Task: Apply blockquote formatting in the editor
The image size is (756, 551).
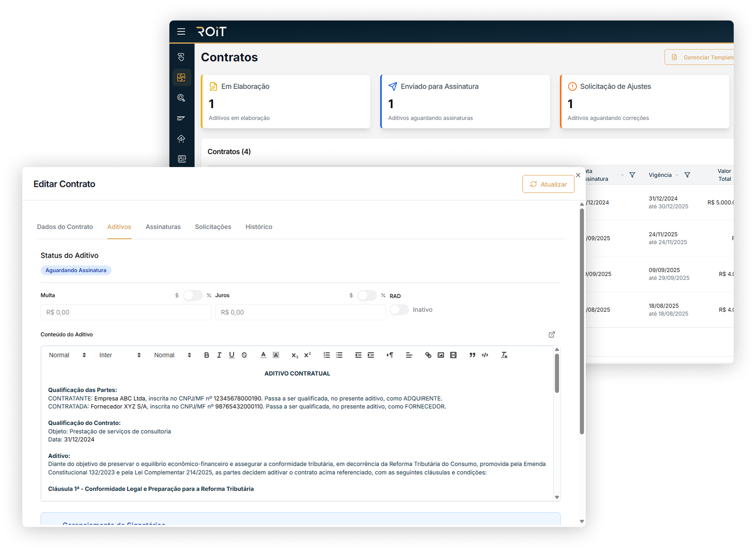Action: click(472, 355)
